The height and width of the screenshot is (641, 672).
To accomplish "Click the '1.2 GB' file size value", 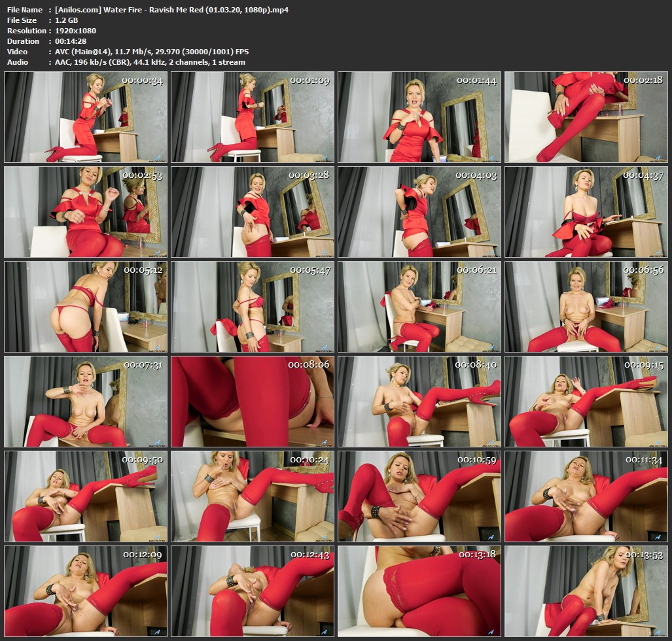I will 67,20.
